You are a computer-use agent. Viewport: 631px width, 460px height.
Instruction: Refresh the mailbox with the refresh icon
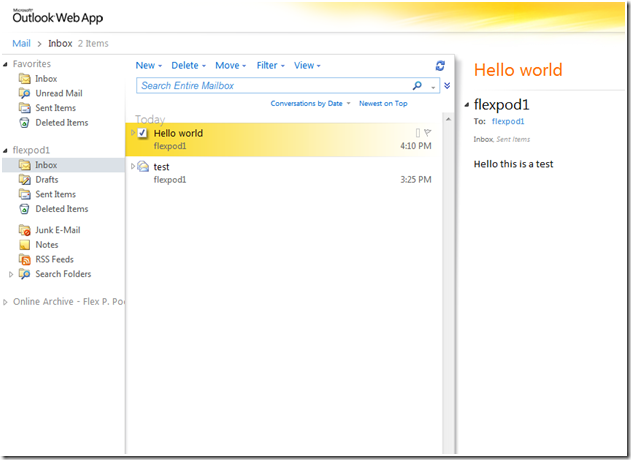[x=440, y=66]
